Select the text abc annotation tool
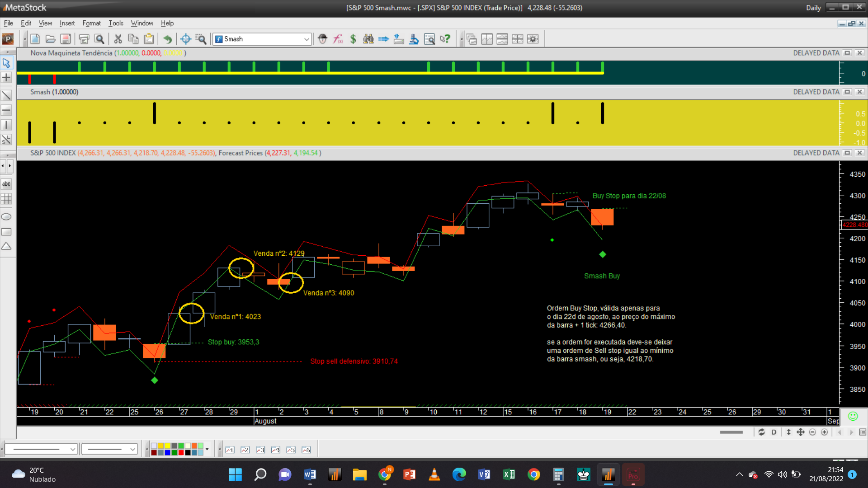Viewport: 868px width, 488px height. (x=6, y=184)
